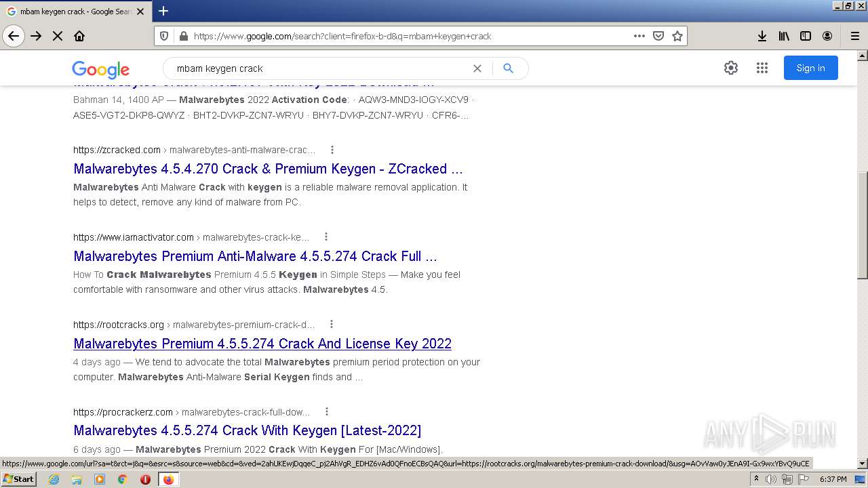The image size is (868, 488).
Task: Launch Internet Explorer from the taskbar
Action: point(54,479)
